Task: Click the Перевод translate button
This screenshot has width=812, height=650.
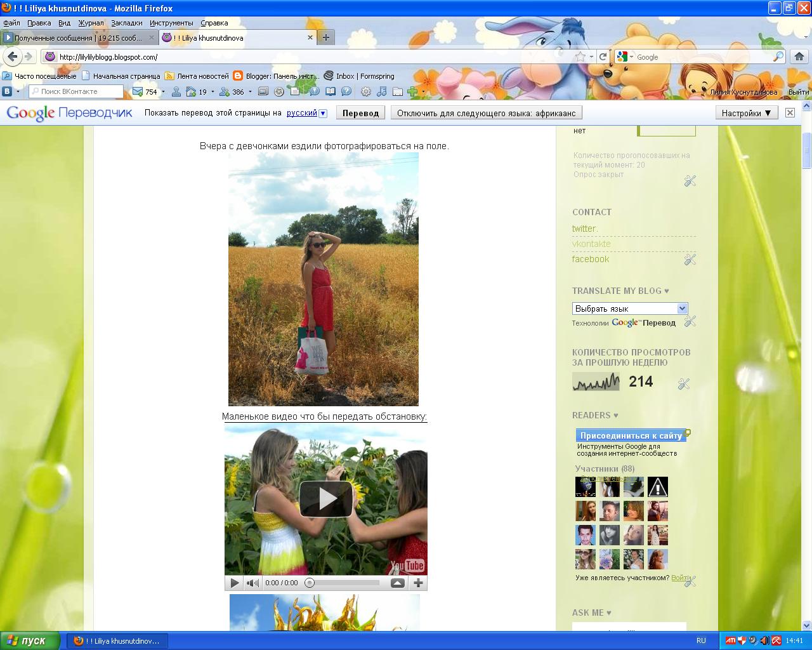Action: [360, 113]
